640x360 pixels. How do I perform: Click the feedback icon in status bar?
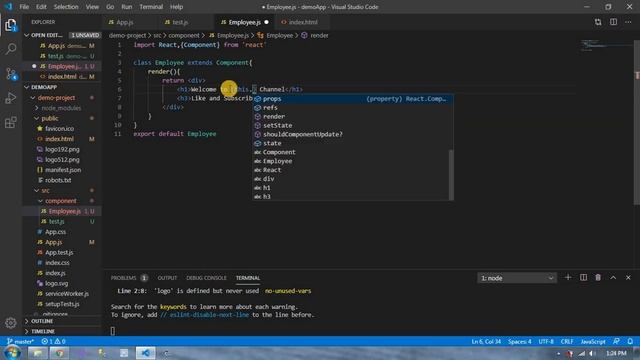616,341
